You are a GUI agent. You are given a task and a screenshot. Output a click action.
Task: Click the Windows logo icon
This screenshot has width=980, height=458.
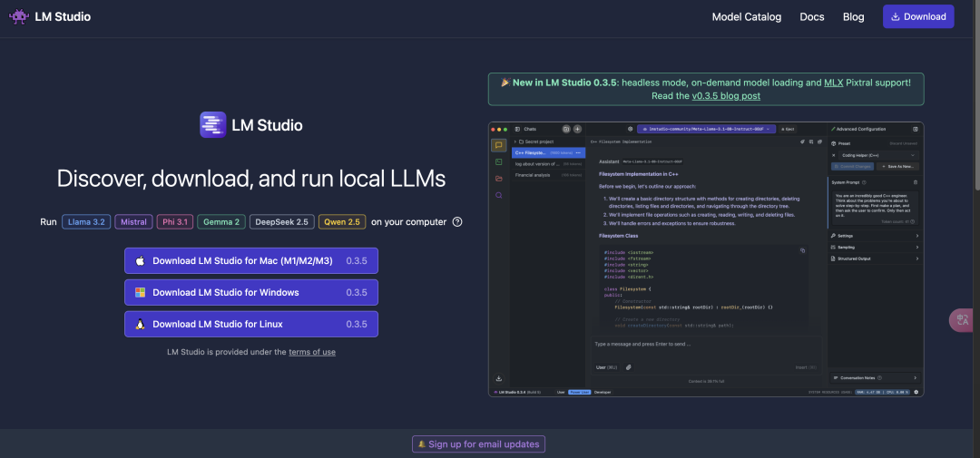click(x=140, y=292)
